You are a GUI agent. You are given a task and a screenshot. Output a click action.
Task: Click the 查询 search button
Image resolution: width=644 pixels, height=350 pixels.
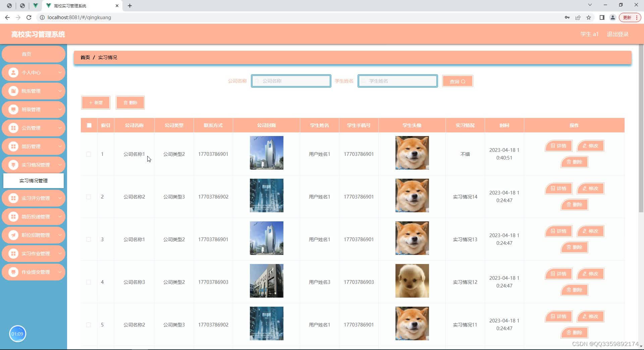click(458, 81)
